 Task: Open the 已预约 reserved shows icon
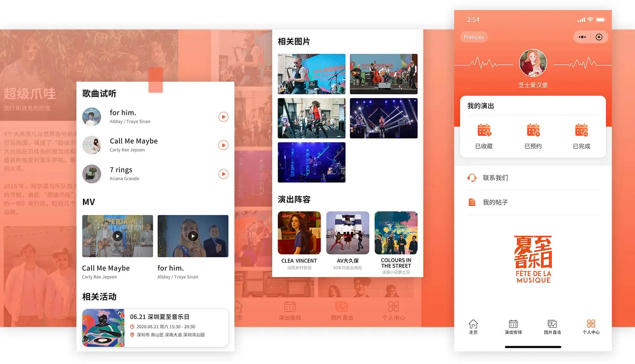[x=533, y=130]
